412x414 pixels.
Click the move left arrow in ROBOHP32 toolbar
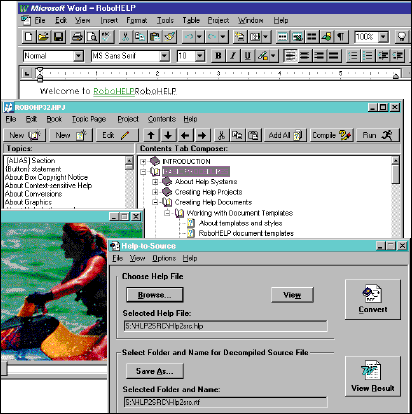(x=185, y=135)
